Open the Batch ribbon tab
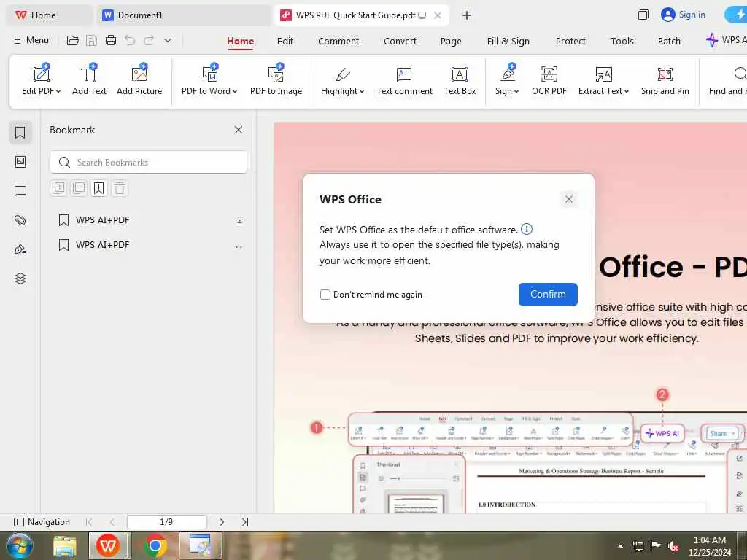 click(x=669, y=42)
